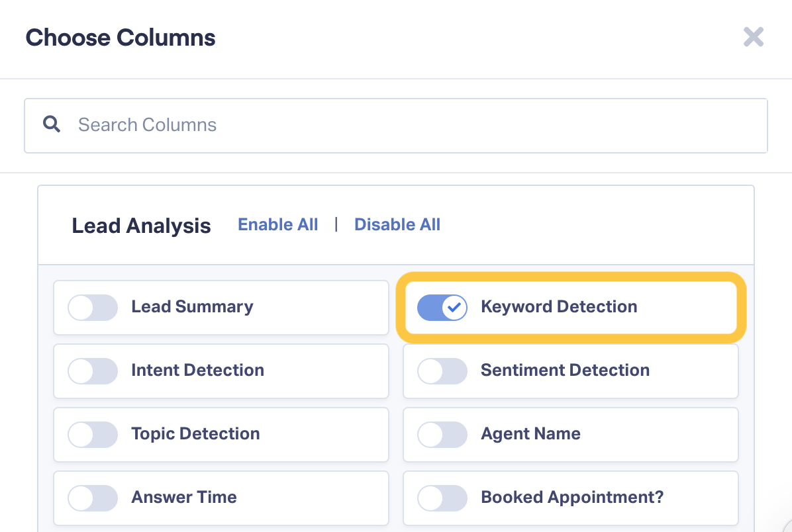Turn on the Lead Summary toggle

click(x=93, y=308)
